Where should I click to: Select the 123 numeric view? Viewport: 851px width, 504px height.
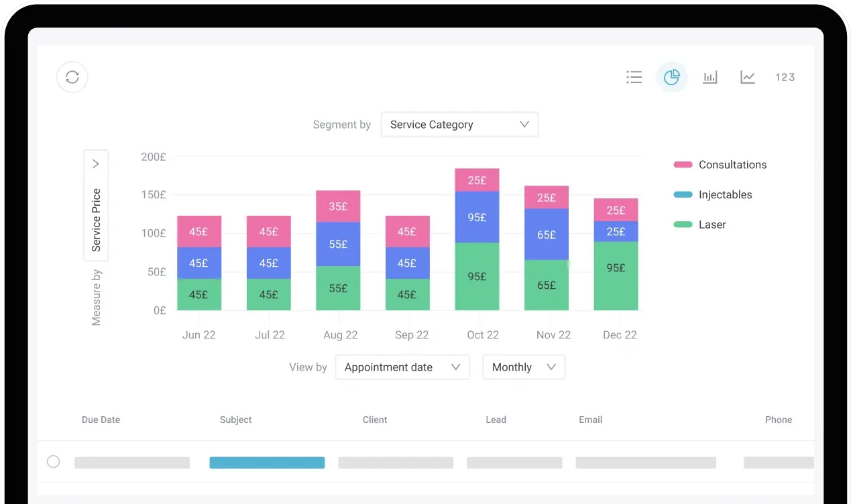(785, 77)
